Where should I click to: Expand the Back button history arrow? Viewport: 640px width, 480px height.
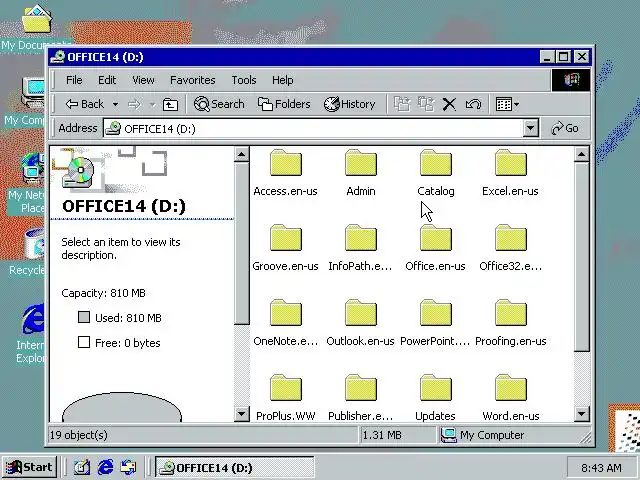pos(116,105)
